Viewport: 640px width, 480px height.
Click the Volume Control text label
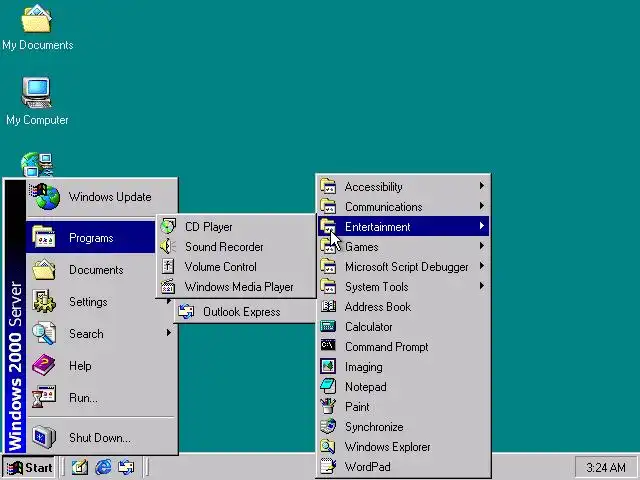click(221, 267)
